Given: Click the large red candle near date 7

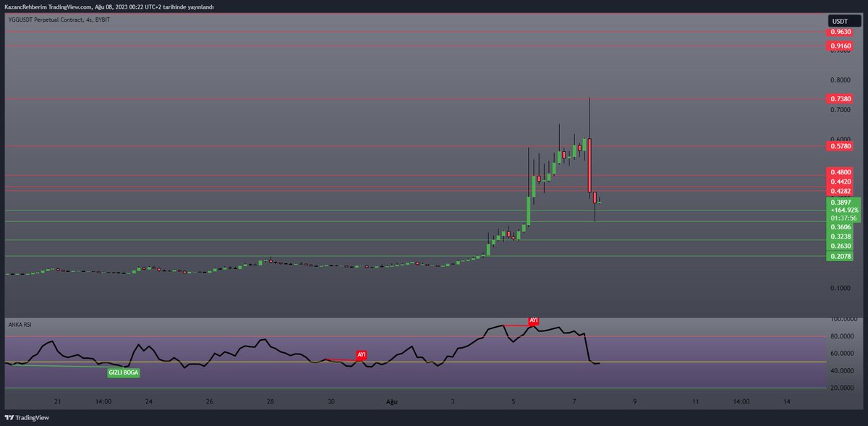Looking at the screenshot, I should 590,166.
